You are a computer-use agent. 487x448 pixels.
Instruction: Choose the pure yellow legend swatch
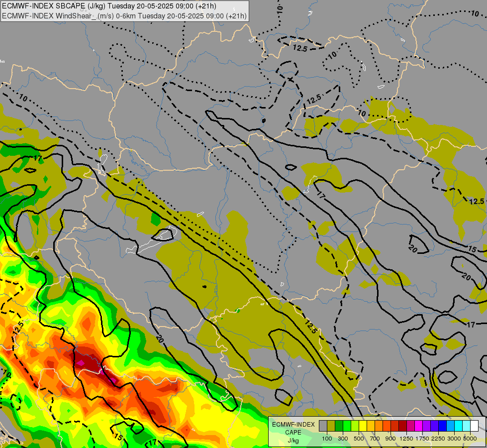tap(363, 426)
